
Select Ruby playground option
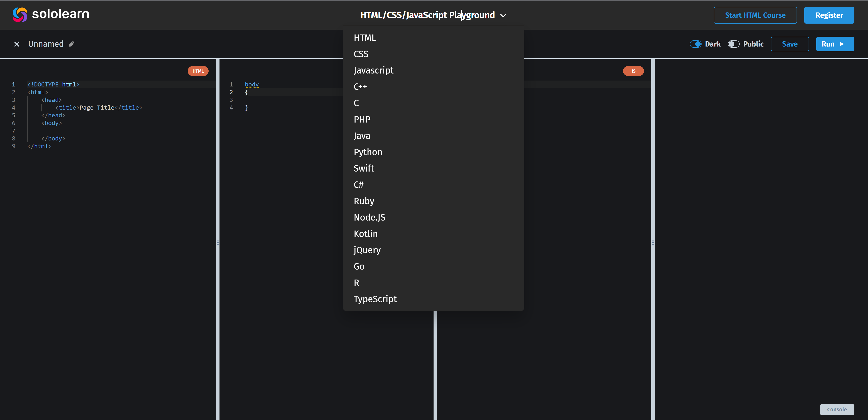(433, 201)
